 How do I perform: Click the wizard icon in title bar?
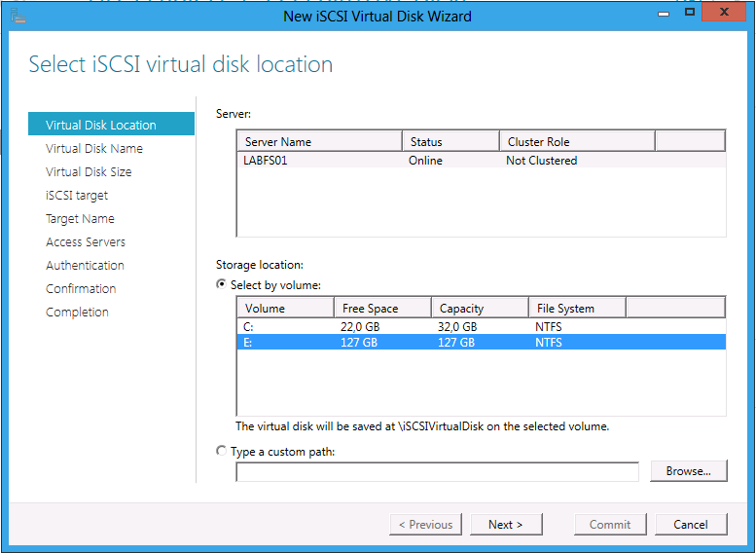tap(18, 16)
